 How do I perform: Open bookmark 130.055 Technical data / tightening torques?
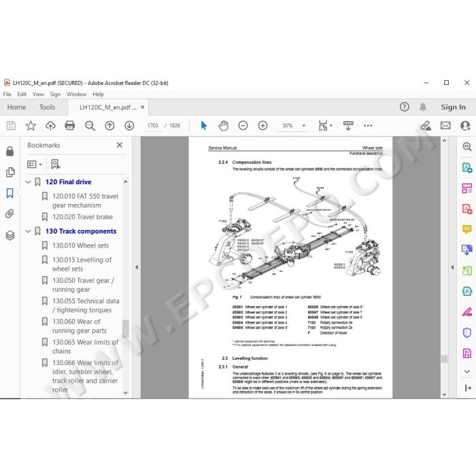(x=86, y=305)
